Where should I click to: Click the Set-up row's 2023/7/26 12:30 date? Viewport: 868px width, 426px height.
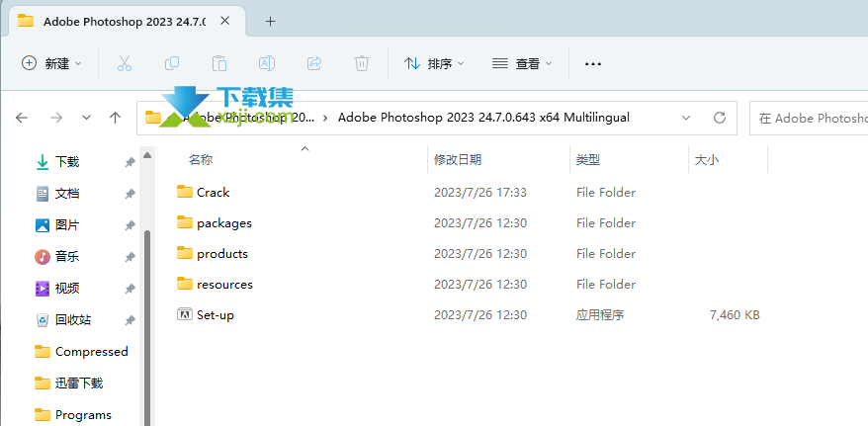pyautogui.click(x=479, y=314)
